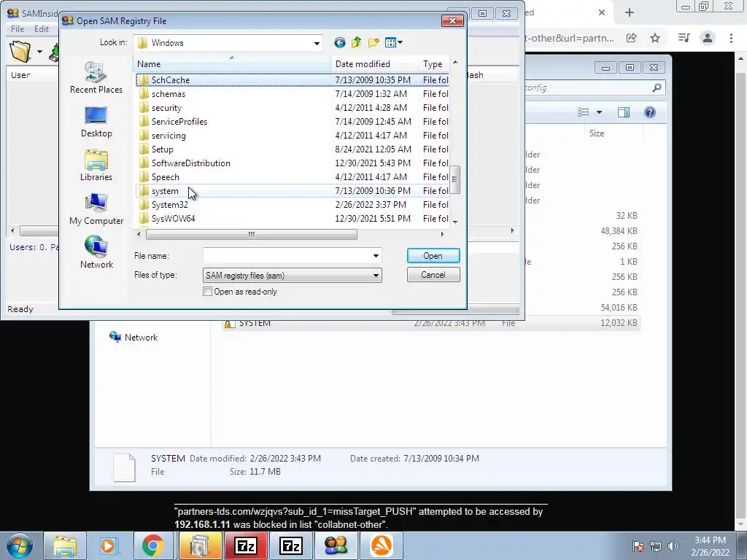The image size is (747, 560).
Task: Go back using the dialog's blue back arrow
Action: (339, 43)
